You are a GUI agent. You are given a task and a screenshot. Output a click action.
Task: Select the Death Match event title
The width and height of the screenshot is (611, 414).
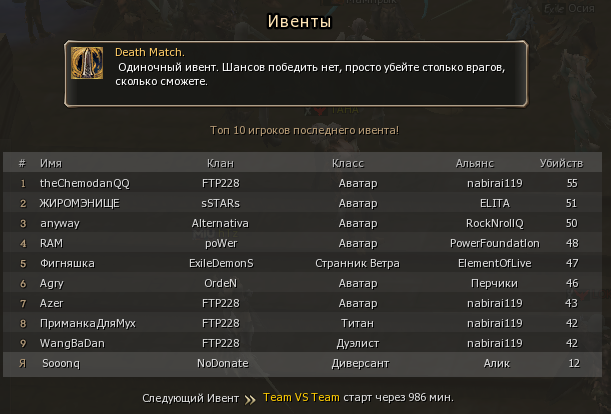coord(149,52)
